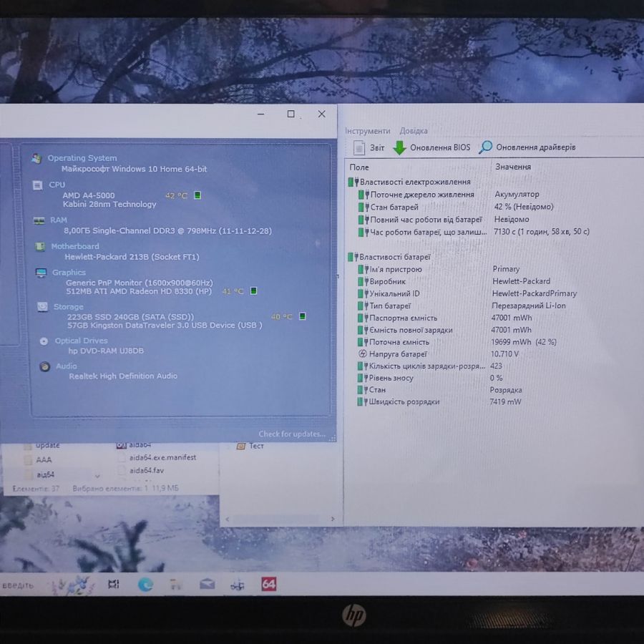Click the Тест item icon in AIDA64 tree
Viewport: 644px width, 644px height.
click(x=241, y=446)
